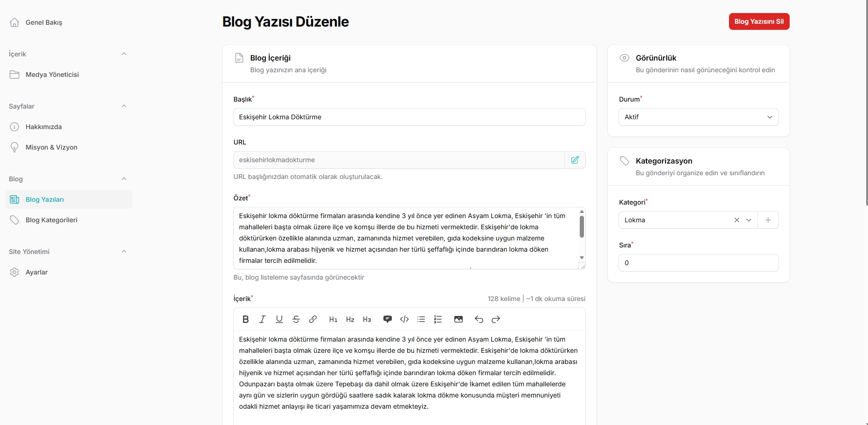Add a numbered list in the editor
The image size is (868, 425).
438,319
